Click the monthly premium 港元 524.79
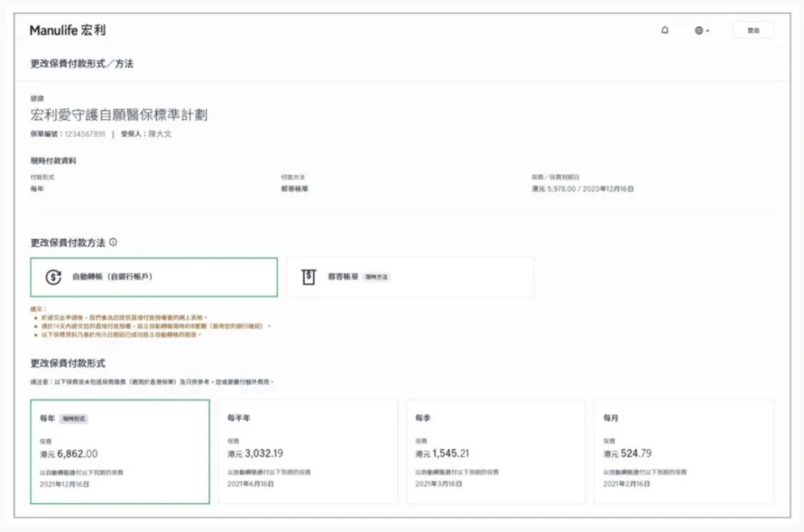Image resolution: width=804 pixels, height=532 pixels. coord(628,453)
